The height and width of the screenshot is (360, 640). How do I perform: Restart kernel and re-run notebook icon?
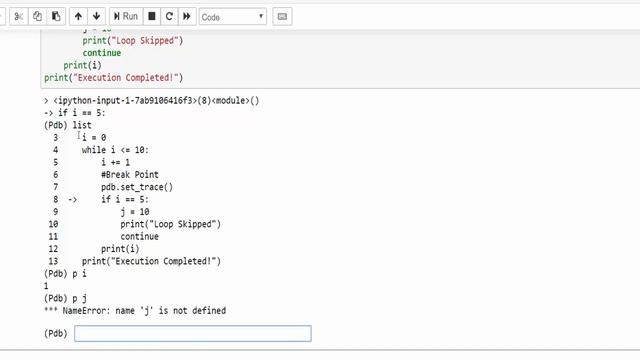[x=187, y=16]
